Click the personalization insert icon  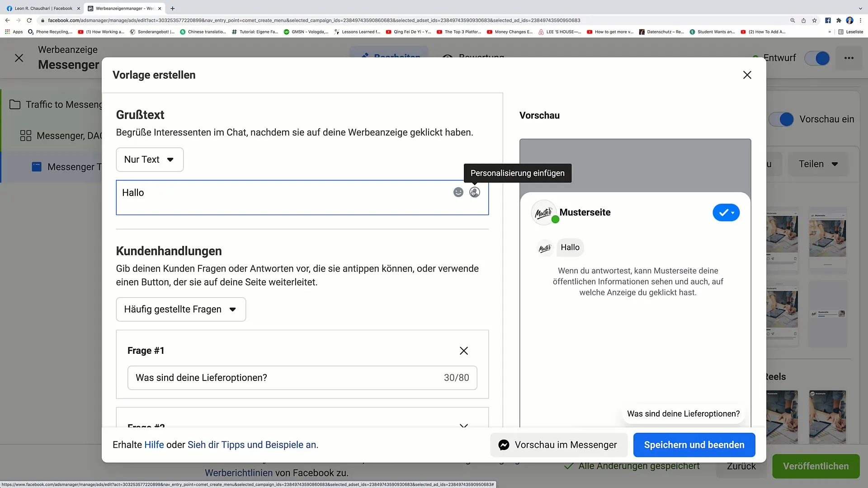pos(475,192)
